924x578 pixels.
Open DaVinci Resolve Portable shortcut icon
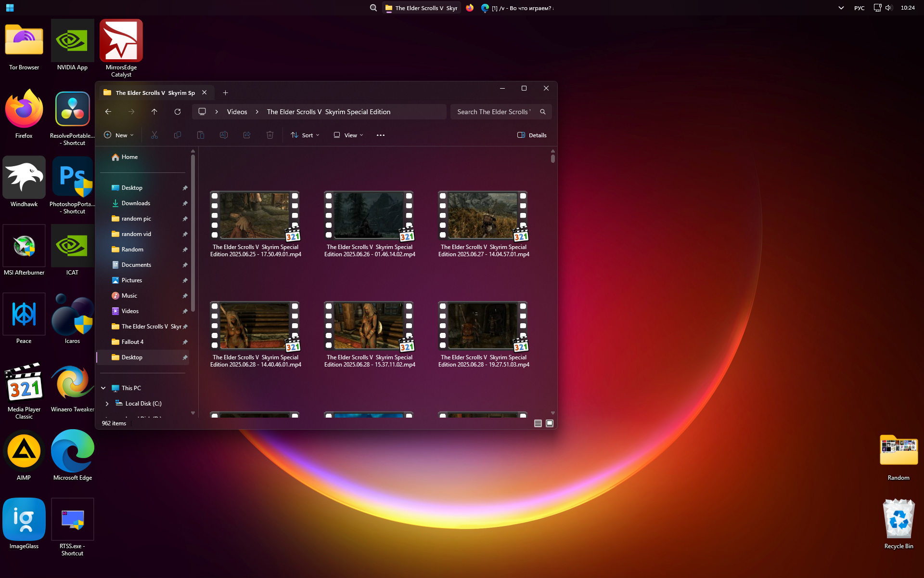click(x=73, y=110)
